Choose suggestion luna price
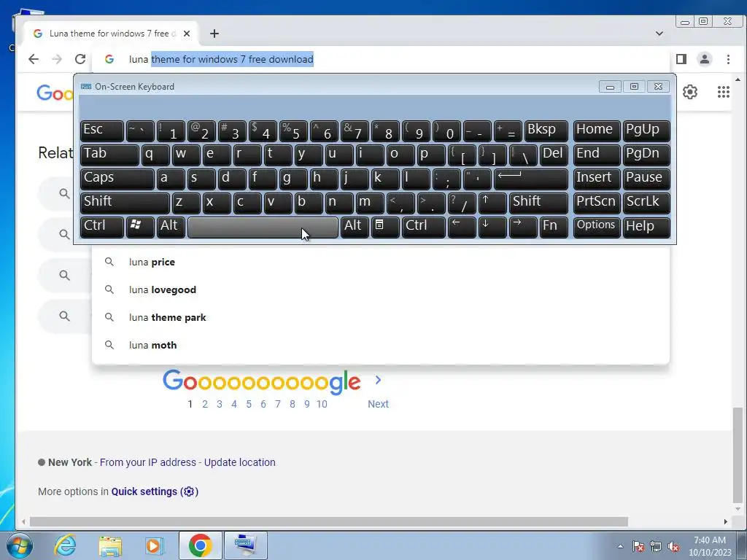 [x=380, y=262]
